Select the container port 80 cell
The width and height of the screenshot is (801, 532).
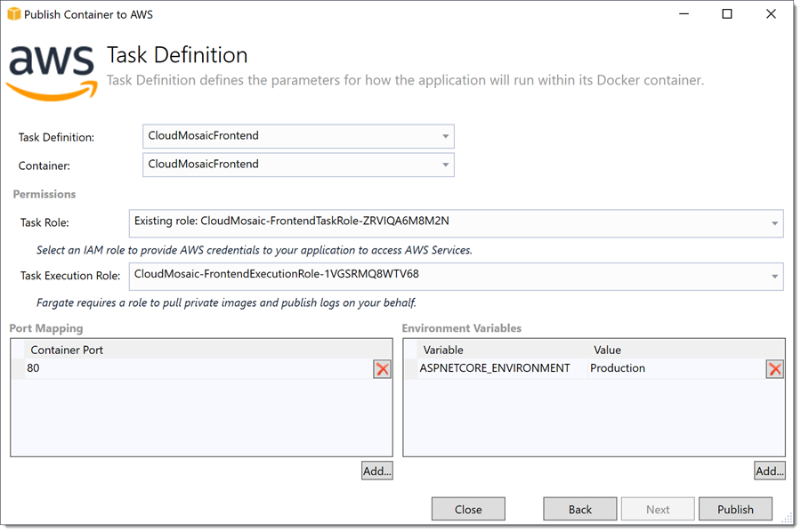tap(198, 368)
